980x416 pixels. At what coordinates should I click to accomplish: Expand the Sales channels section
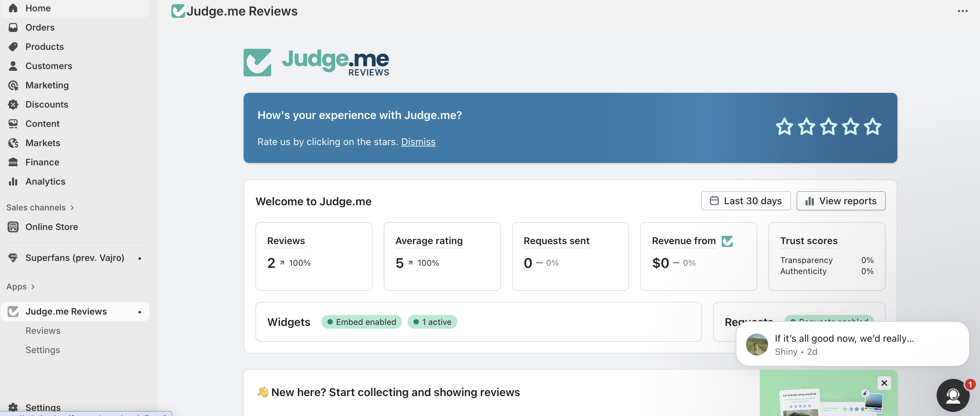pyautogui.click(x=72, y=208)
